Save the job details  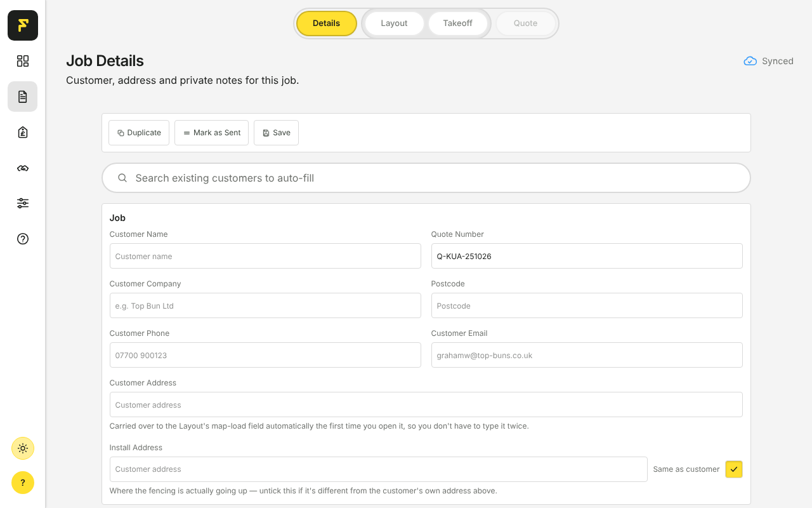point(276,133)
